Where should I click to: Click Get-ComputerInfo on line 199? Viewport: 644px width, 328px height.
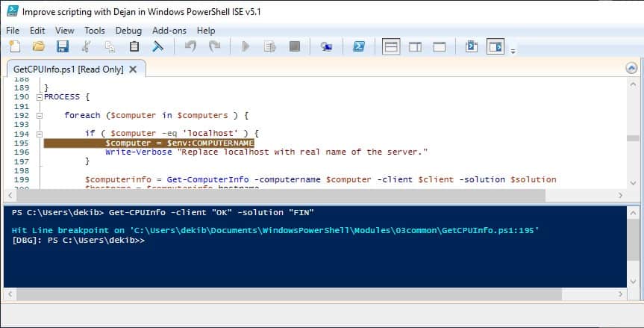click(x=207, y=179)
